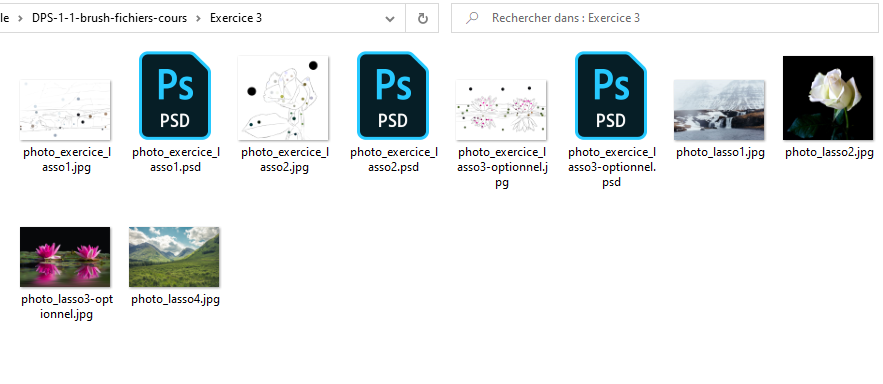
Task: Click the refresh button beside address bar
Action: click(x=422, y=19)
